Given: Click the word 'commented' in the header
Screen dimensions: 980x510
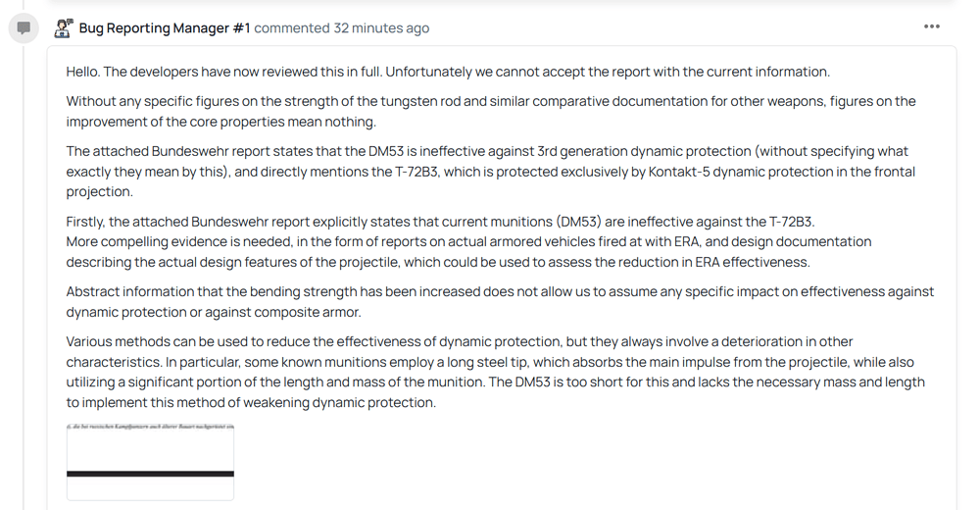Looking at the screenshot, I should click(x=291, y=28).
